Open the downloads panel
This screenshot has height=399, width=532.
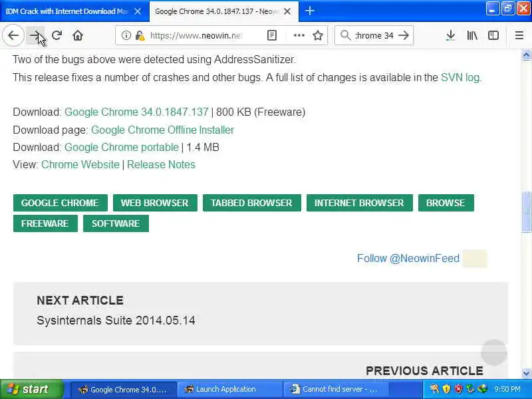[450, 35]
